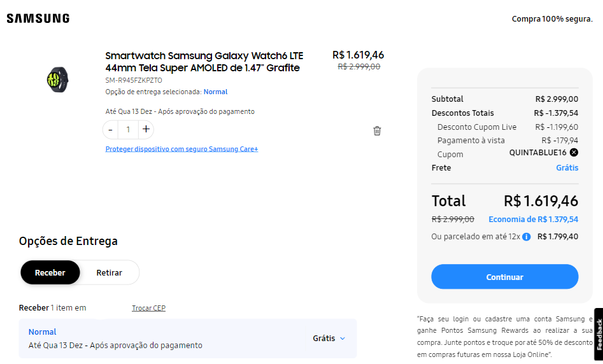Click the coupon code QUINTABLUE16
This screenshot has height=364, width=603.
coord(537,153)
